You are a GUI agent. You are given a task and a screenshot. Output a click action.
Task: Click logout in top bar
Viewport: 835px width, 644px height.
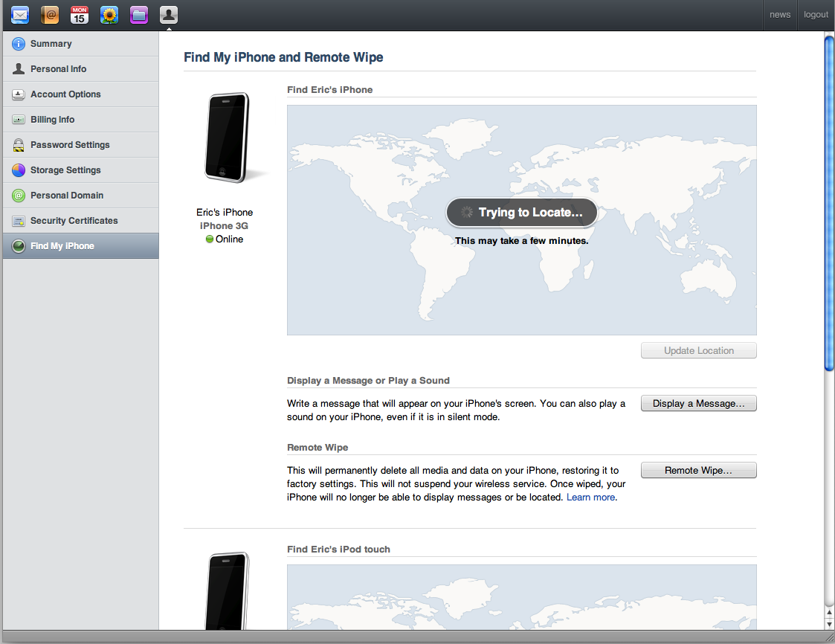point(816,14)
